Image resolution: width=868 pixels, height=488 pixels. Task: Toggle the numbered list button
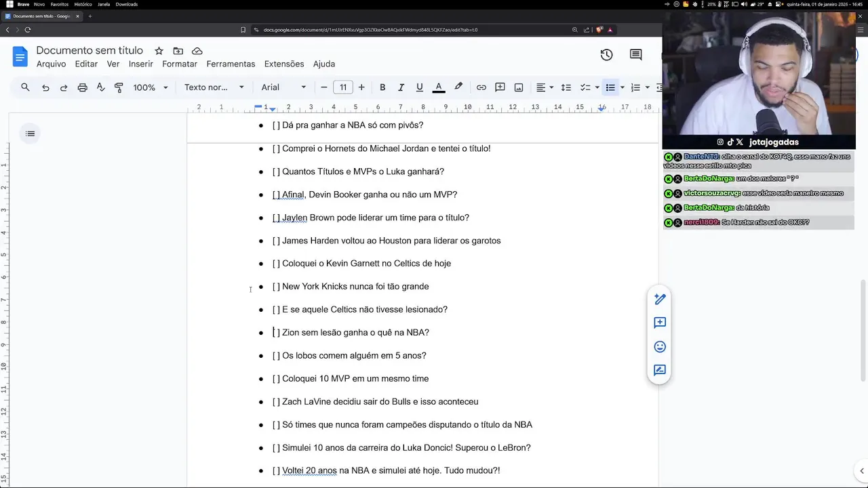click(x=635, y=87)
